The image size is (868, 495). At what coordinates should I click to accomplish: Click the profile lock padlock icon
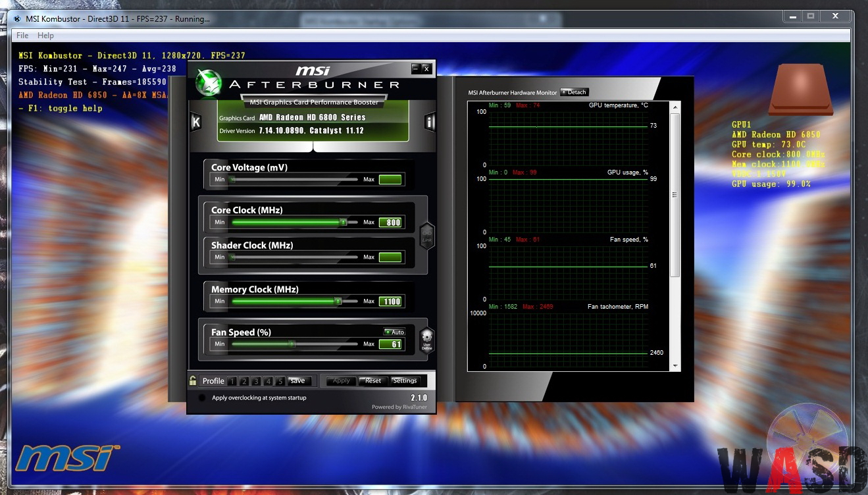coord(193,380)
